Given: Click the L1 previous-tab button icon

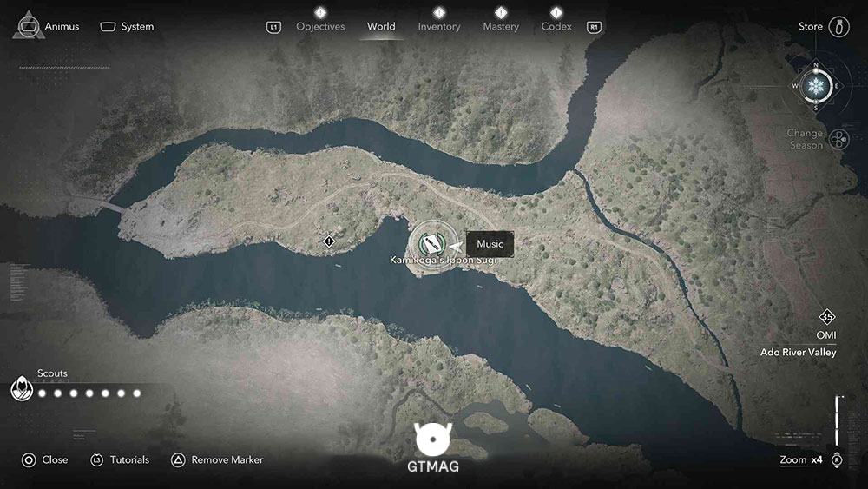Looking at the screenshot, I should pyautogui.click(x=273, y=27).
